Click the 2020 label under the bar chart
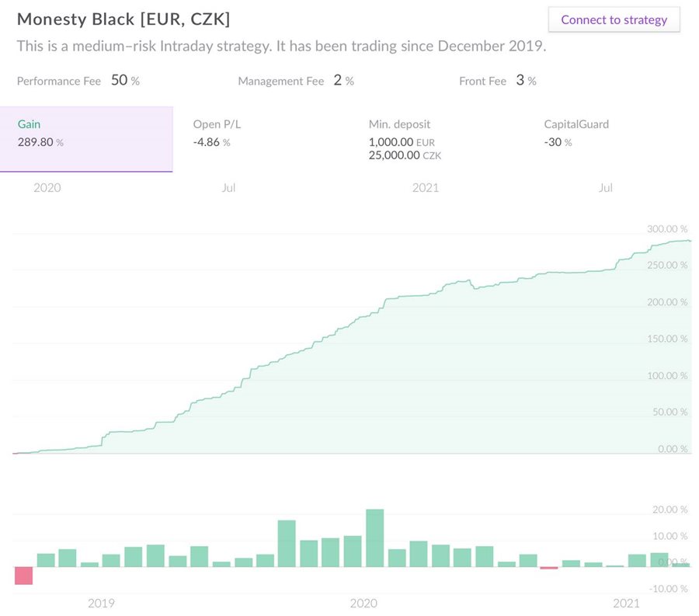Image resolution: width=699 pixels, height=616 pixels. point(363,603)
